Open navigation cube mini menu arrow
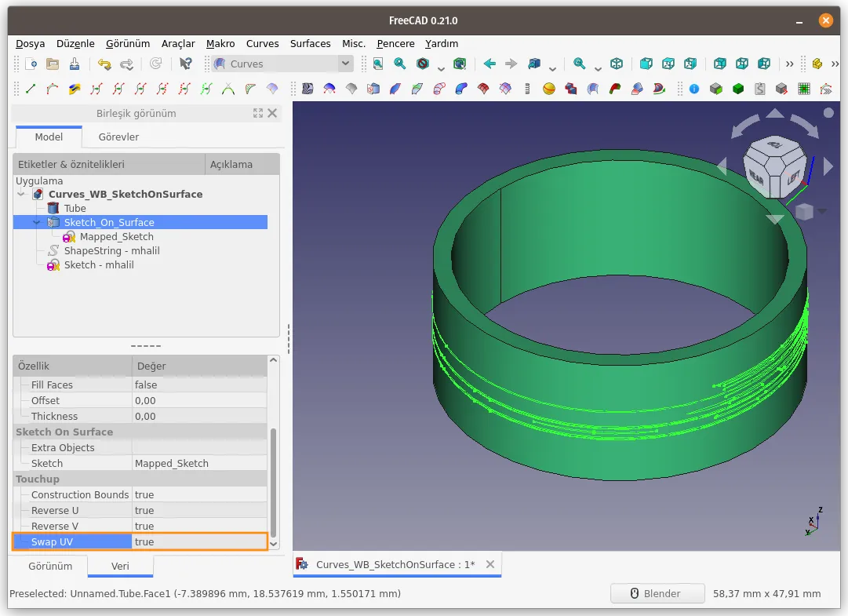The width and height of the screenshot is (848, 616). 822,211
